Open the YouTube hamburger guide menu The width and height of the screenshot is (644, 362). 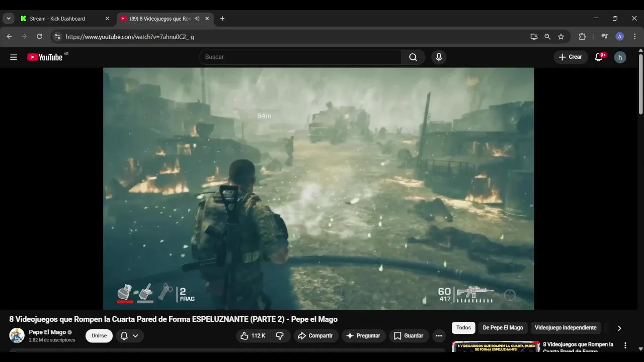tap(14, 57)
